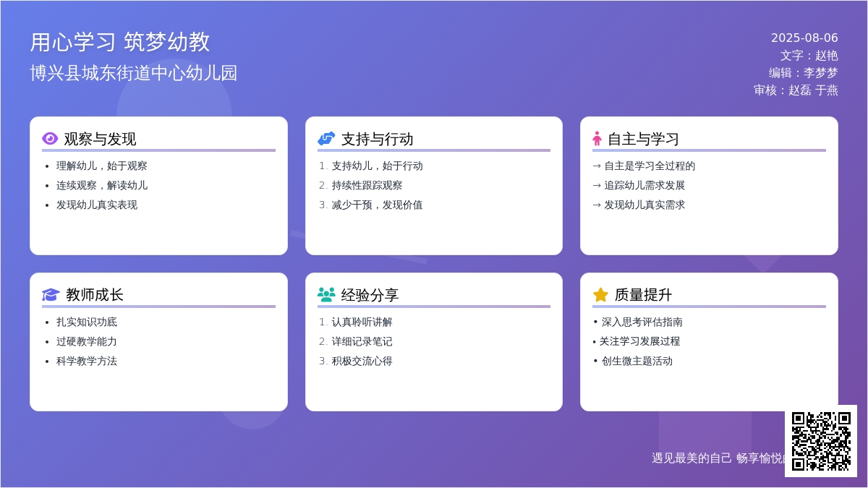Click bullet 科学教学方法
The width and height of the screenshot is (868, 488).
87,361
